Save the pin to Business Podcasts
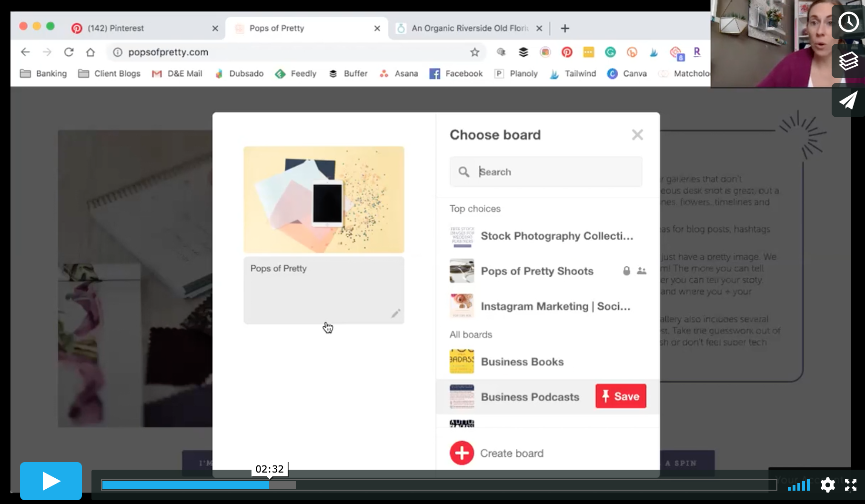The height and width of the screenshot is (504, 865). [x=621, y=396]
